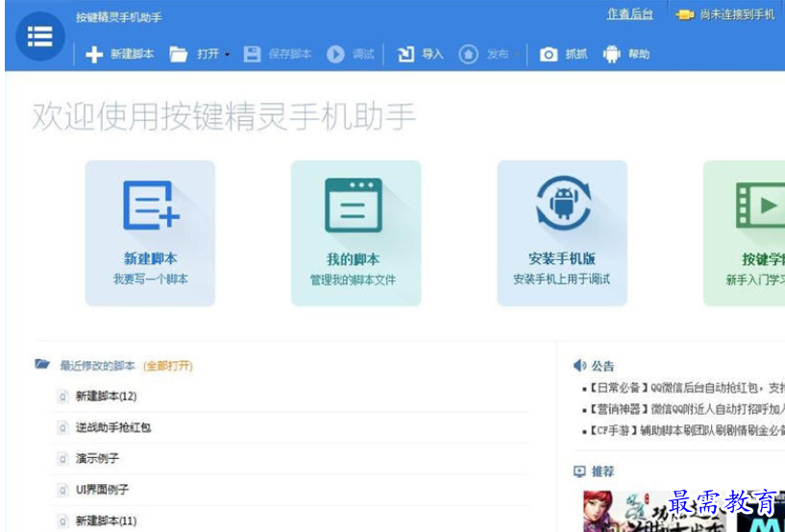Viewport: 785px width, 532px height.
Task: Open the green tutorial video card
Action: 744,233
